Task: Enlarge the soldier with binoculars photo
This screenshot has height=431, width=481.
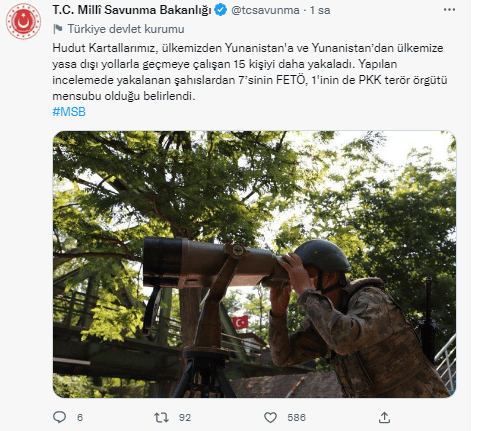Action: pyautogui.click(x=254, y=264)
